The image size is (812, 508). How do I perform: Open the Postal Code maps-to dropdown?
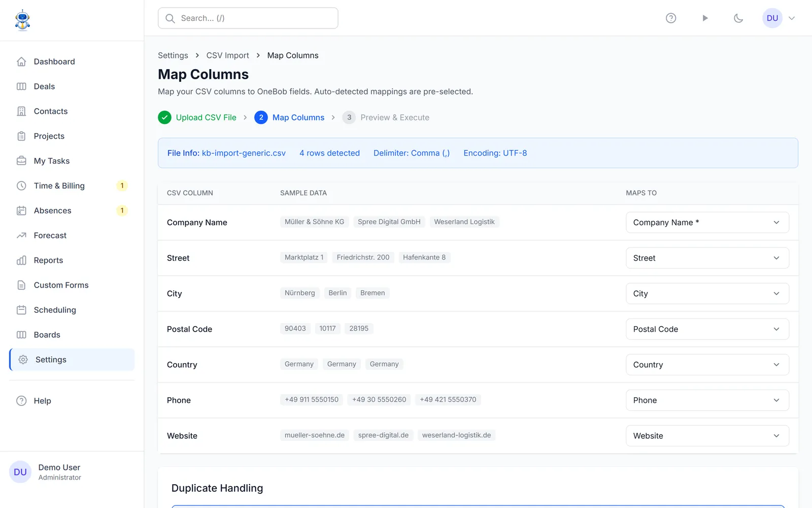coord(707,329)
